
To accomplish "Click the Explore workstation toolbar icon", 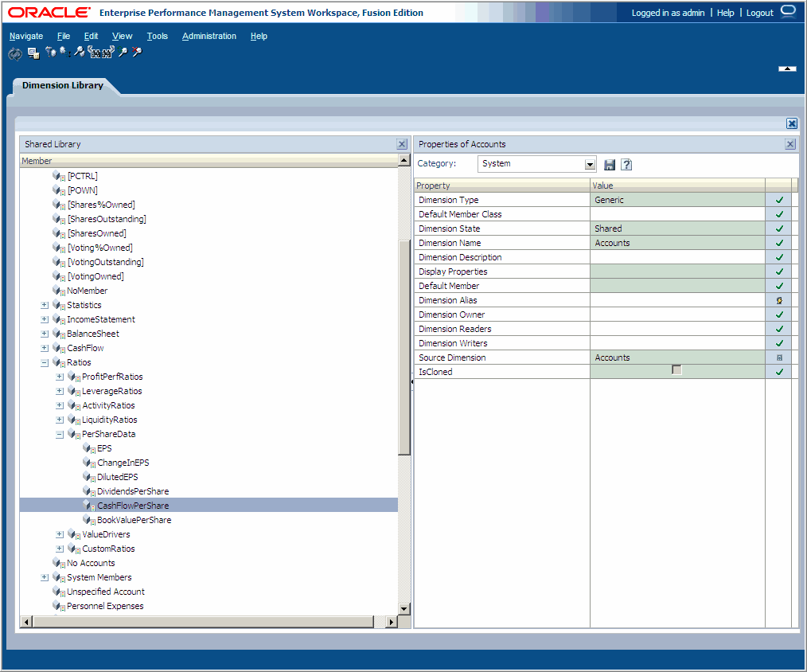I will point(33,53).
